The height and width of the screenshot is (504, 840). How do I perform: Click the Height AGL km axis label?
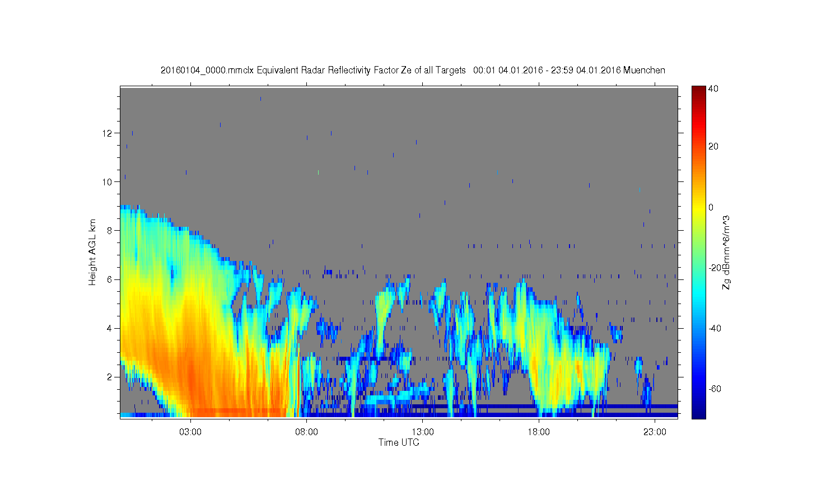point(92,252)
